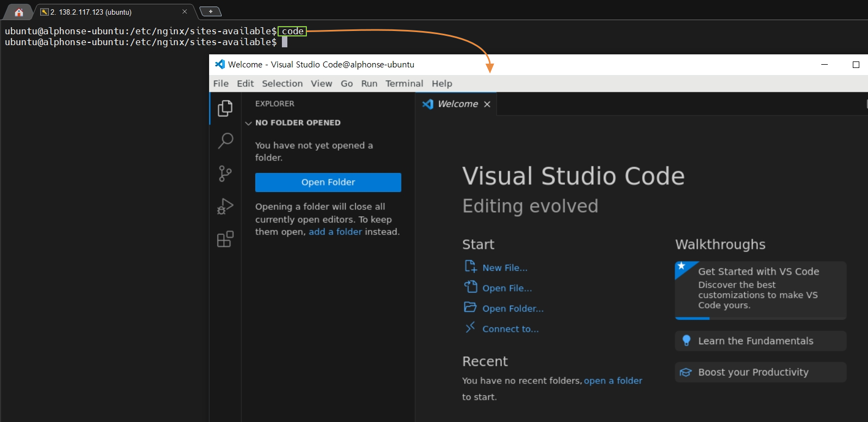Select the Welcome tab
Screen dimensions: 868x422
click(456, 104)
